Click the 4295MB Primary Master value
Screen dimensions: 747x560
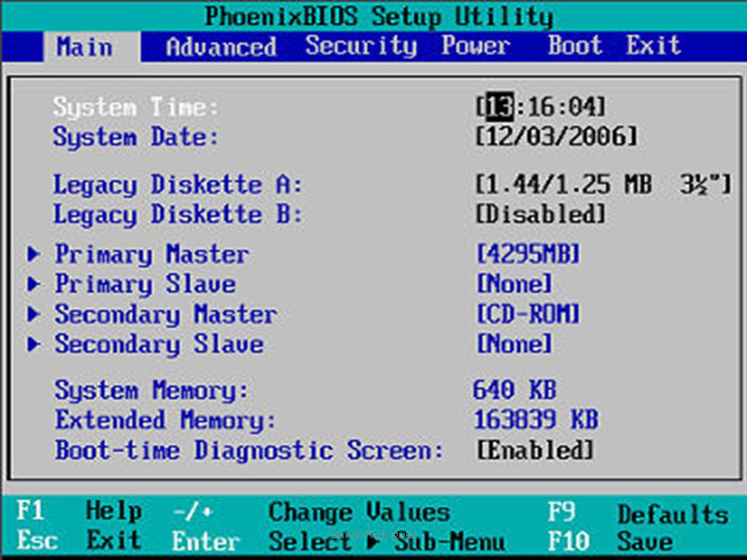(528, 254)
